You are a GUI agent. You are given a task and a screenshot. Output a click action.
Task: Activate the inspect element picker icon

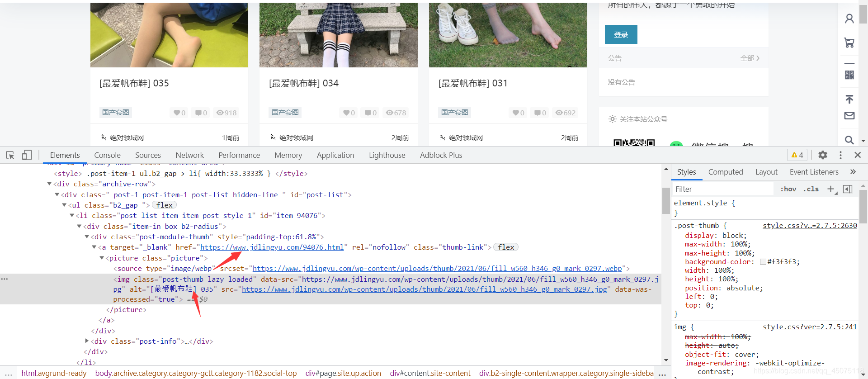[x=10, y=155]
